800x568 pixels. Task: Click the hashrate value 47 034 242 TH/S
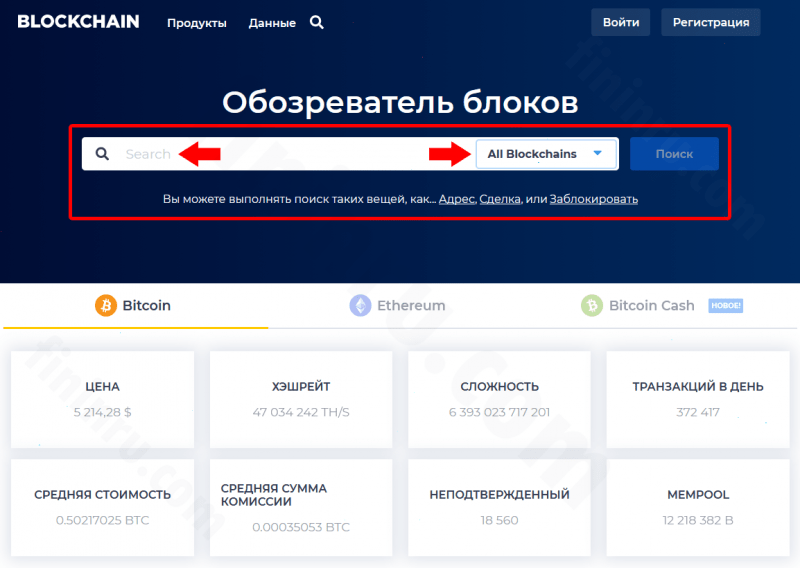pyautogui.click(x=301, y=412)
